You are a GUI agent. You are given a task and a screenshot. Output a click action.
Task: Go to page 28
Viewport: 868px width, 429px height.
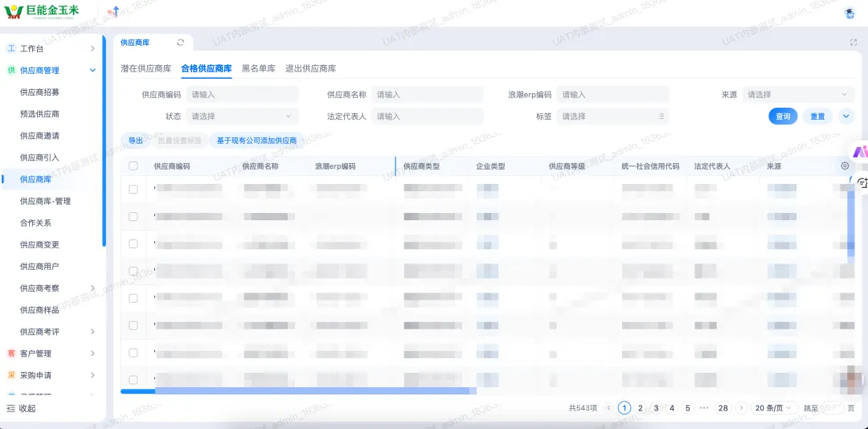tap(723, 408)
